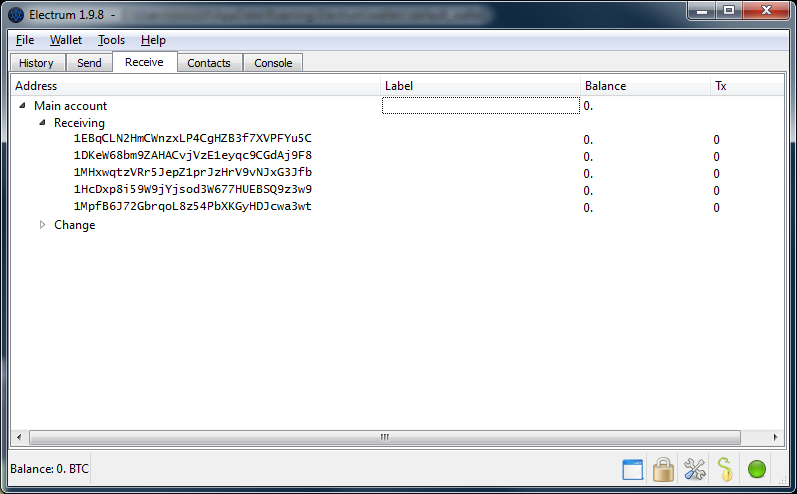Collapse the Main account tree node
The image size is (797, 494).
coord(22,106)
